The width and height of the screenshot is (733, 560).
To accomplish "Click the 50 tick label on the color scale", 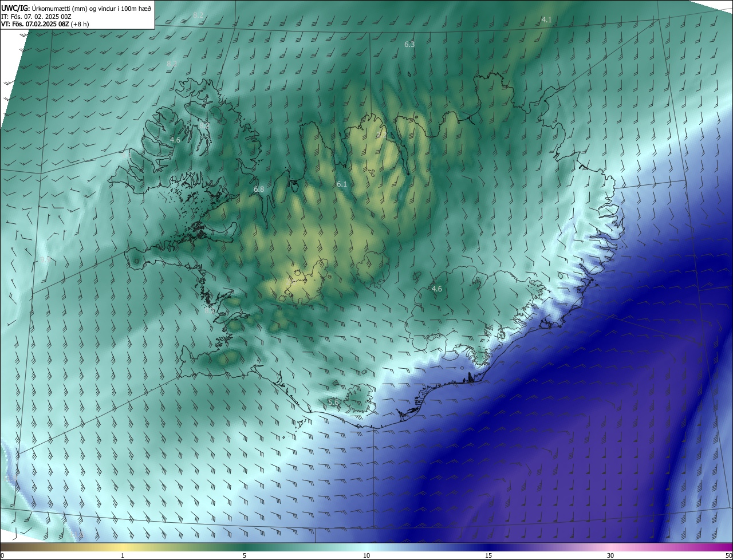I will (728, 555).
